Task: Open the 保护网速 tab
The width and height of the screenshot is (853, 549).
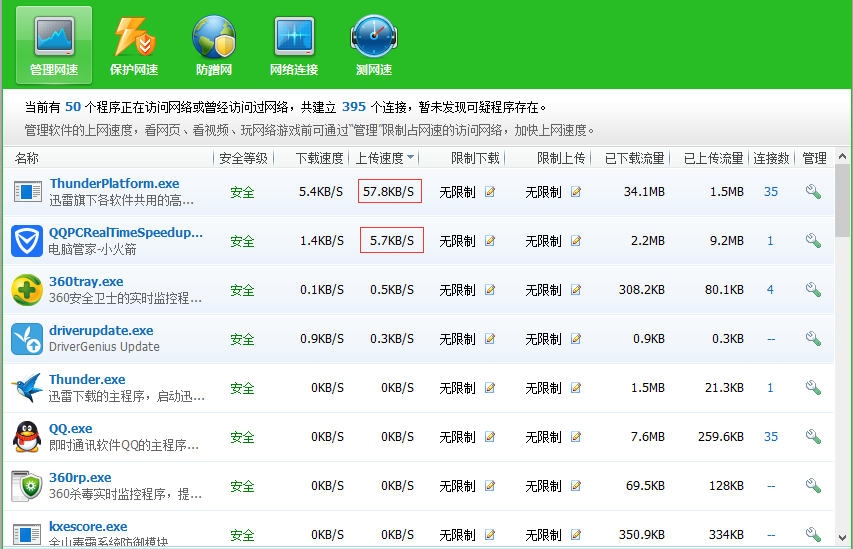Action: pos(134,45)
